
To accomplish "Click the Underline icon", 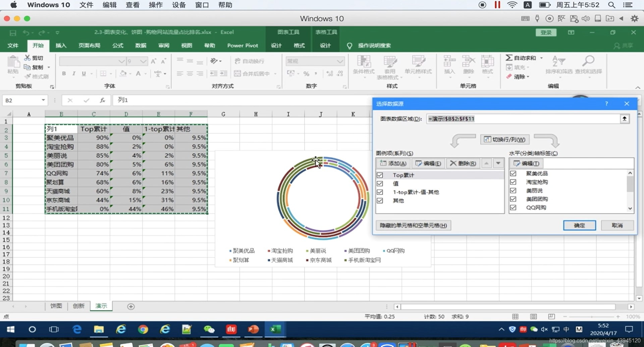I will (84, 73).
